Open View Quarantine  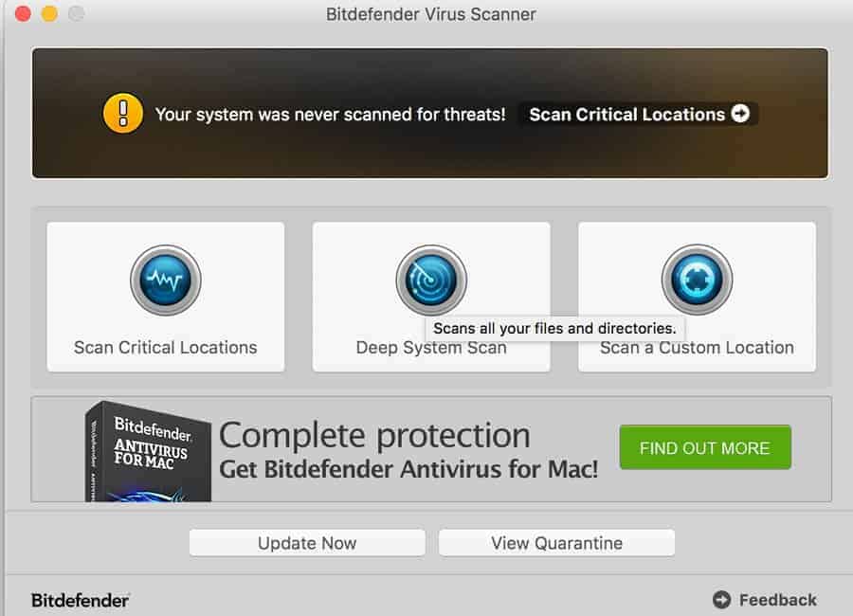[556, 542]
